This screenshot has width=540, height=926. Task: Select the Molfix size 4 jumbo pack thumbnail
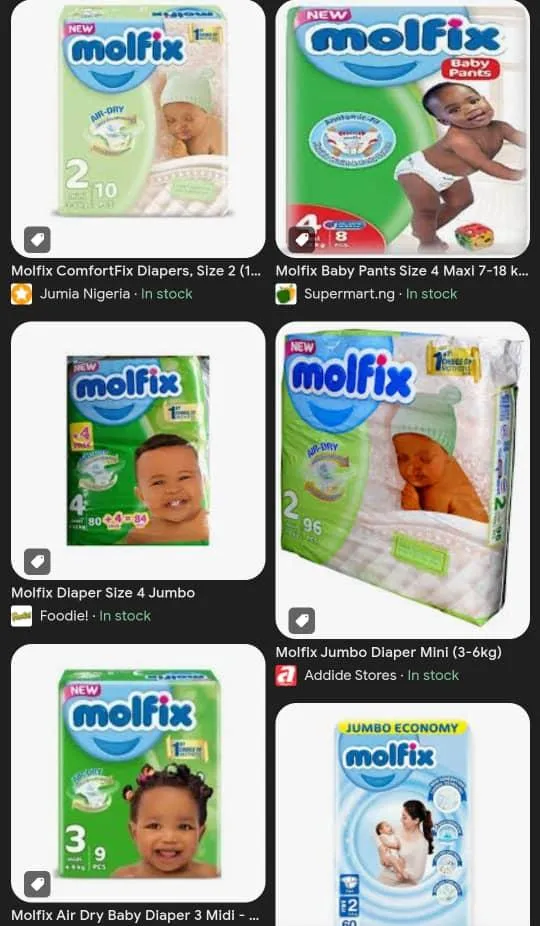(x=138, y=451)
